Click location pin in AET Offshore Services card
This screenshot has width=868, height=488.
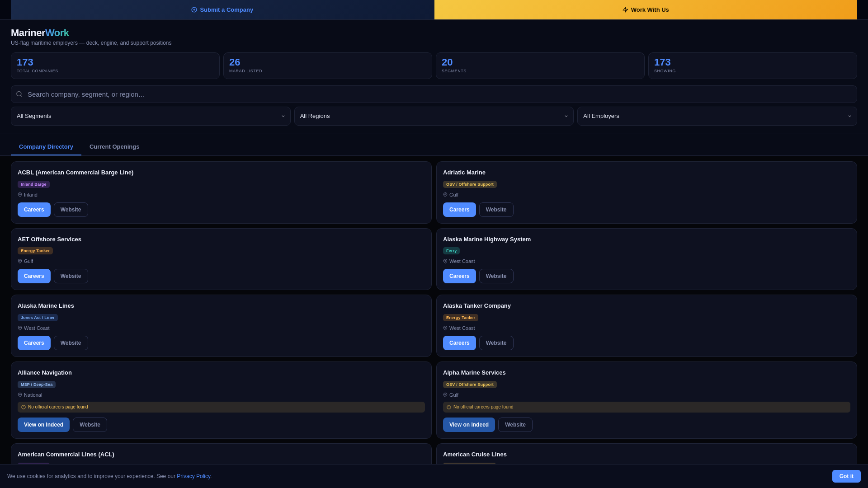20,261
